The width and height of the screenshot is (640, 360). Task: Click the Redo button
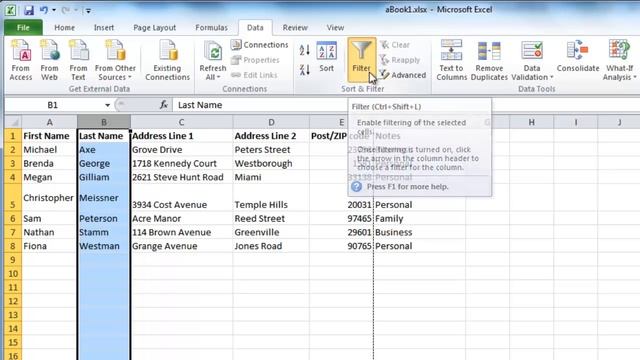click(65, 10)
